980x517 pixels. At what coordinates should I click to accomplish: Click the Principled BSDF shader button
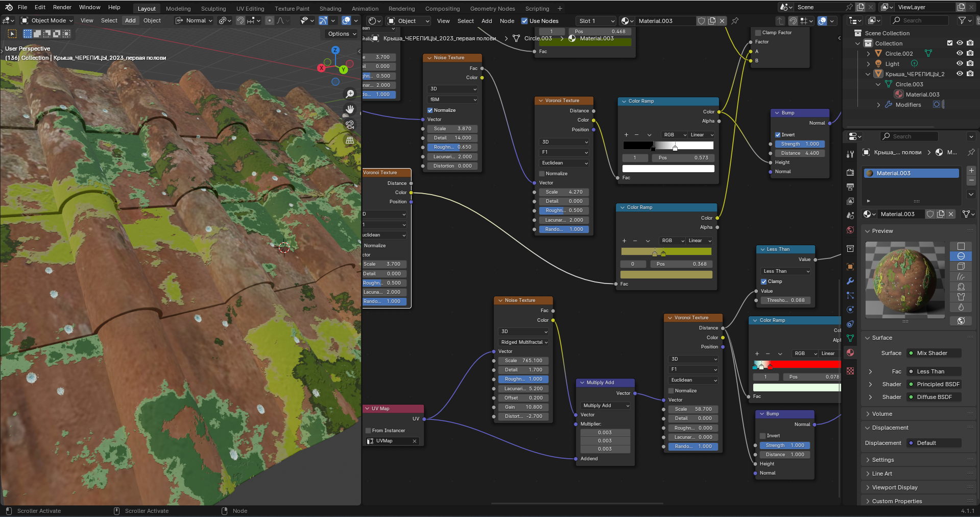934,384
